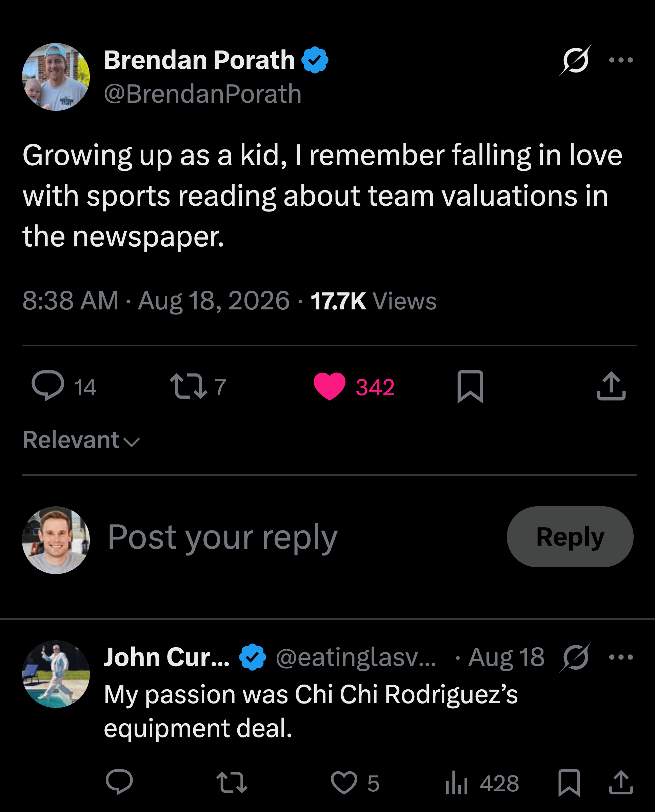Open Grok icon on Brendan Porath's post
The height and width of the screenshot is (812, 655).
575,60
